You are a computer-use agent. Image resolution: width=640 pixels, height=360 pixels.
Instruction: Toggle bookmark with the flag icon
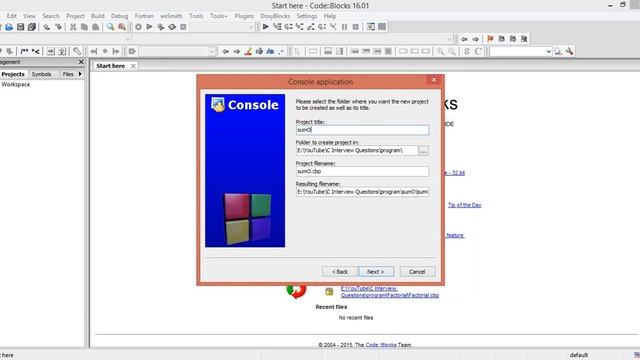point(490,39)
